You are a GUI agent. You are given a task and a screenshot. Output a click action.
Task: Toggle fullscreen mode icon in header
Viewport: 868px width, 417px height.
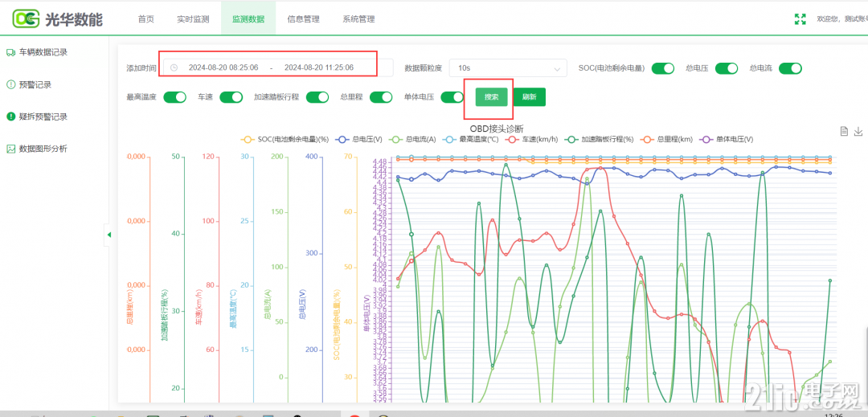coord(800,19)
